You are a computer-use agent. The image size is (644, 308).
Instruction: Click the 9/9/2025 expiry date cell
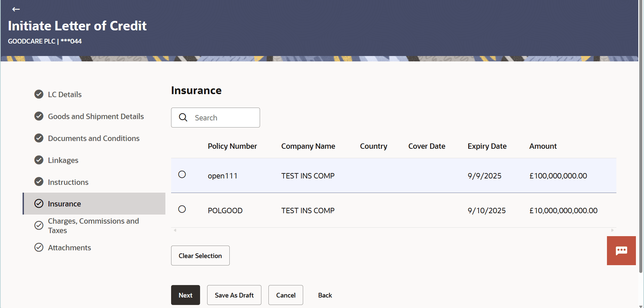pyautogui.click(x=484, y=176)
